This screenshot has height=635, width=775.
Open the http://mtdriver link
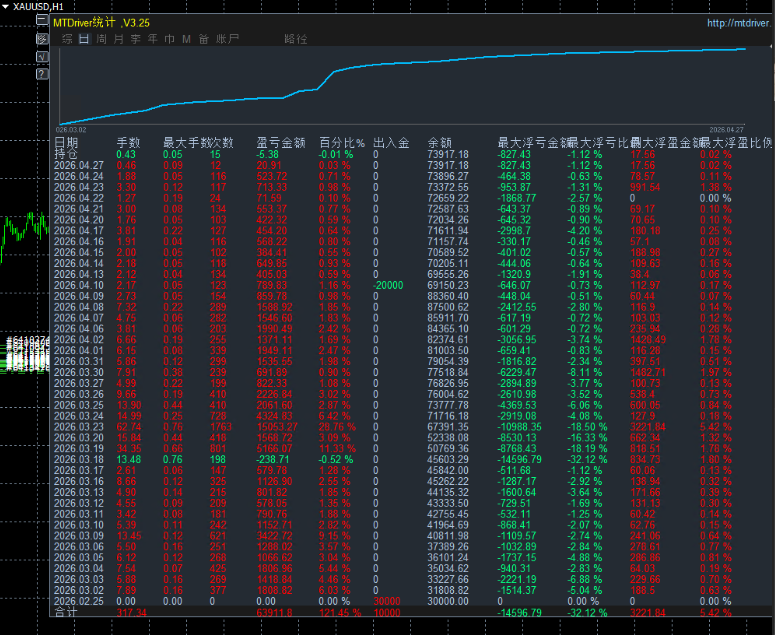738,23
